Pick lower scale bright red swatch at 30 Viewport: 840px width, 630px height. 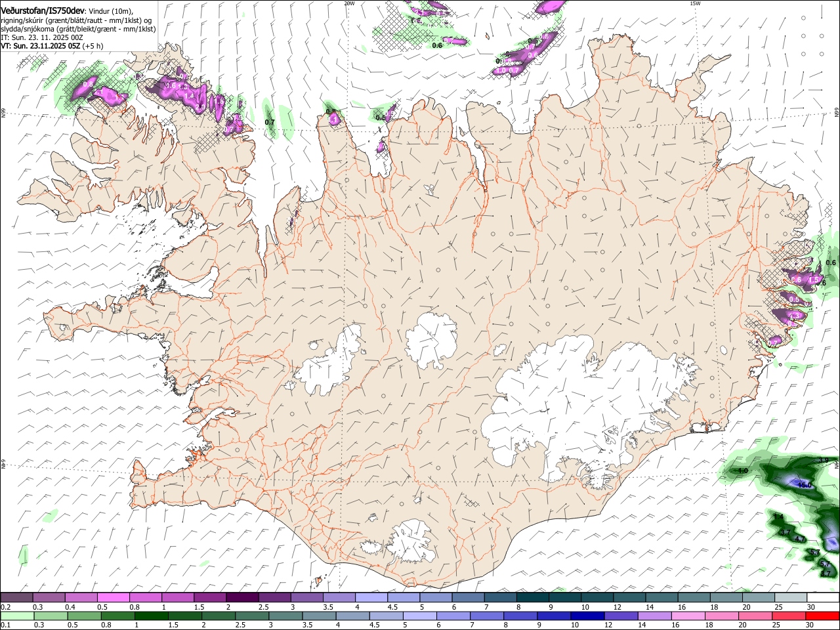(822, 616)
